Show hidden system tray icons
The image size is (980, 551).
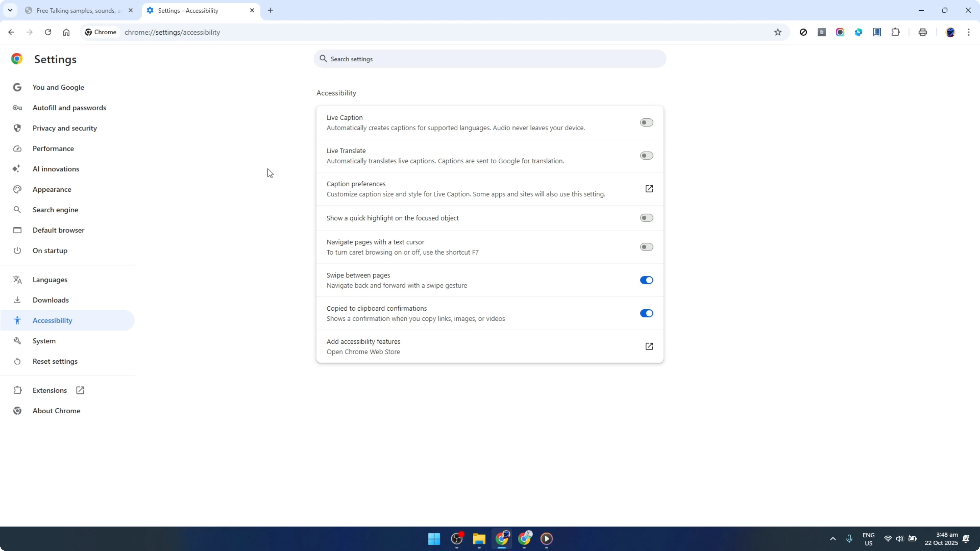click(x=833, y=539)
